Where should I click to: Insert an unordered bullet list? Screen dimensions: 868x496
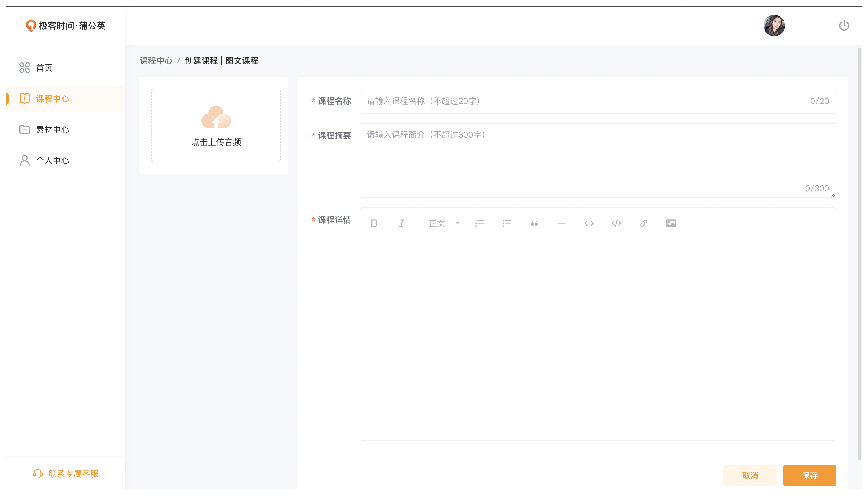pyautogui.click(x=507, y=223)
